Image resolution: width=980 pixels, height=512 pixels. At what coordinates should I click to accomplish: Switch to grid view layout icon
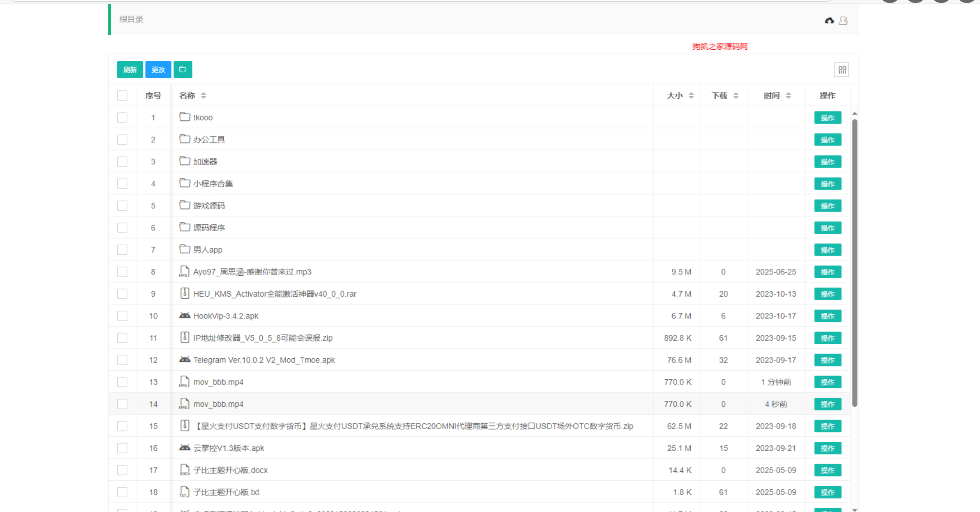[842, 69]
